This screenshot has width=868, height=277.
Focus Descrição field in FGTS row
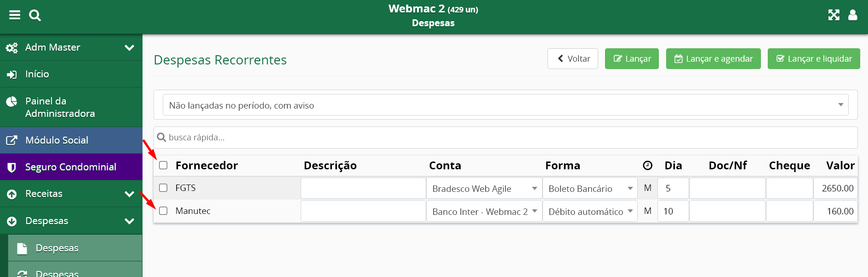[363, 188]
